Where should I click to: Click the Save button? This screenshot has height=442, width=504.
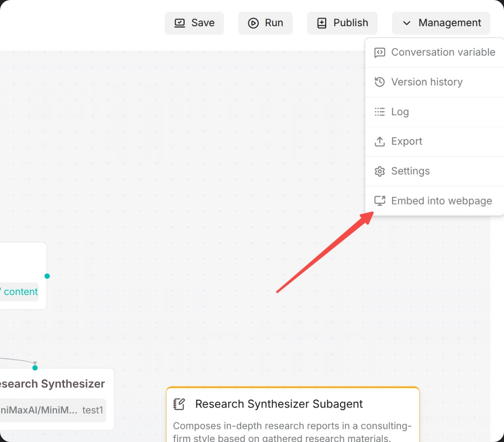[194, 23]
